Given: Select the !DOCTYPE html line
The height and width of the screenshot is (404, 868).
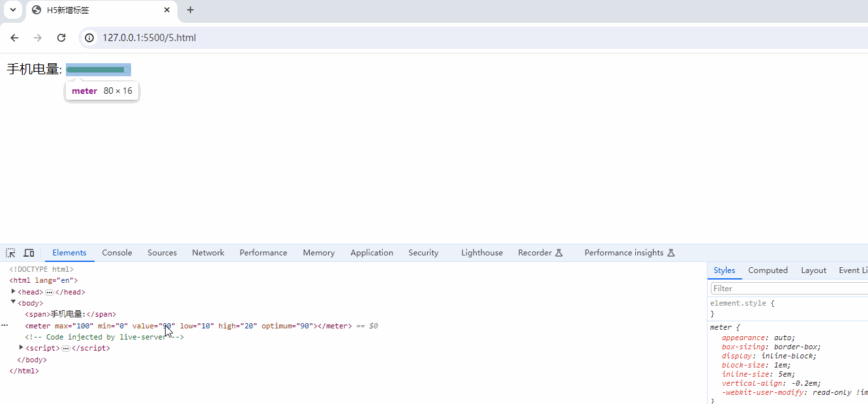Looking at the screenshot, I should 41,269.
